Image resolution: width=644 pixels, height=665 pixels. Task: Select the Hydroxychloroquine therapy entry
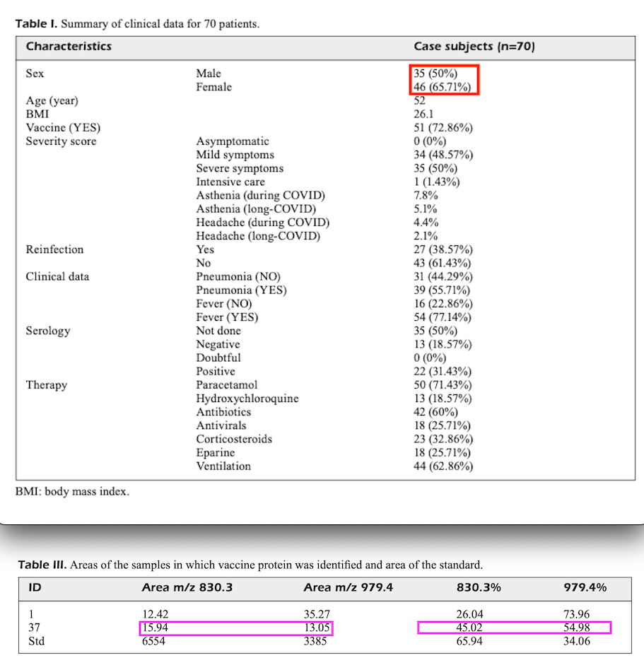pos(247,399)
